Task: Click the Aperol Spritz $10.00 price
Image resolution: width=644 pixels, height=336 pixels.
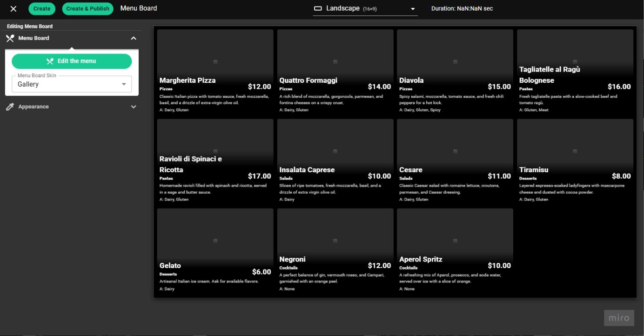Action: [499, 265]
